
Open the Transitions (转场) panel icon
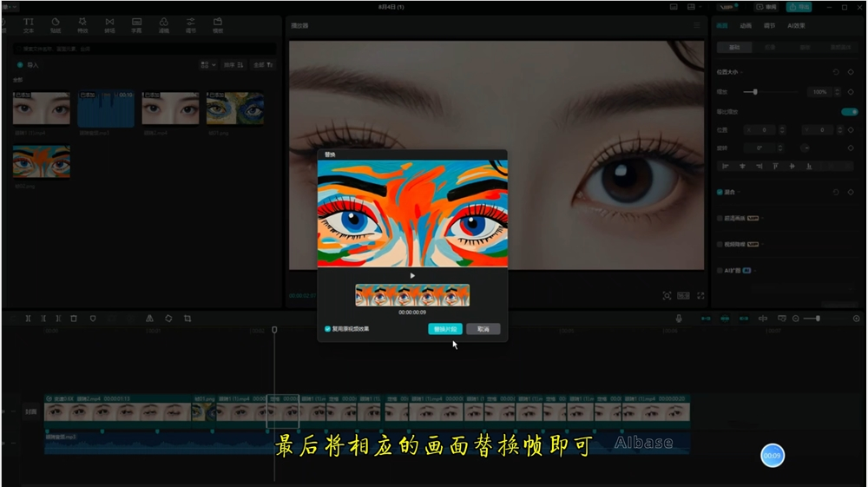(109, 24)
